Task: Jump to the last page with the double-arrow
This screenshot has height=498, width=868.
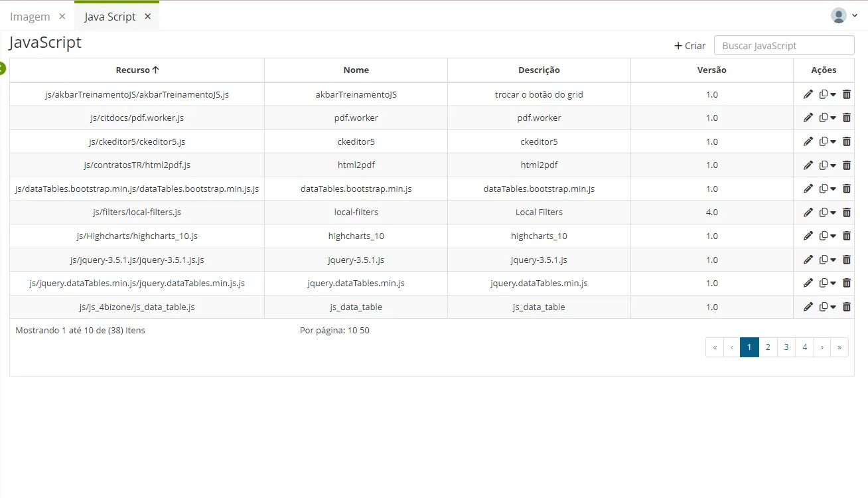Action: point(839,347)
